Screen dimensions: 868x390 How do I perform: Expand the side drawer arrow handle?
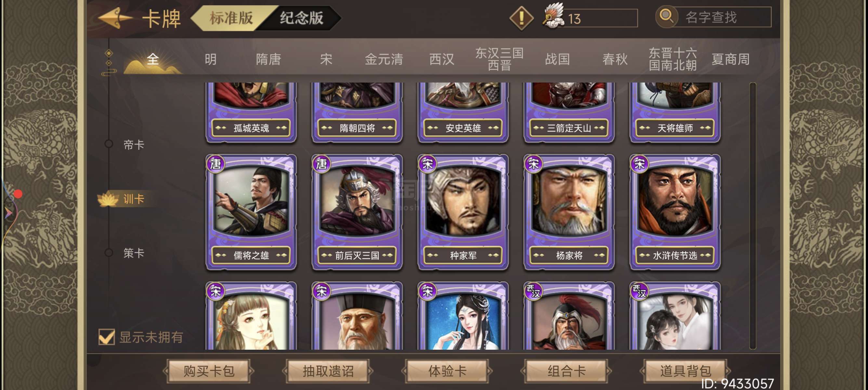pyautogui.click(x=7, y=213)
